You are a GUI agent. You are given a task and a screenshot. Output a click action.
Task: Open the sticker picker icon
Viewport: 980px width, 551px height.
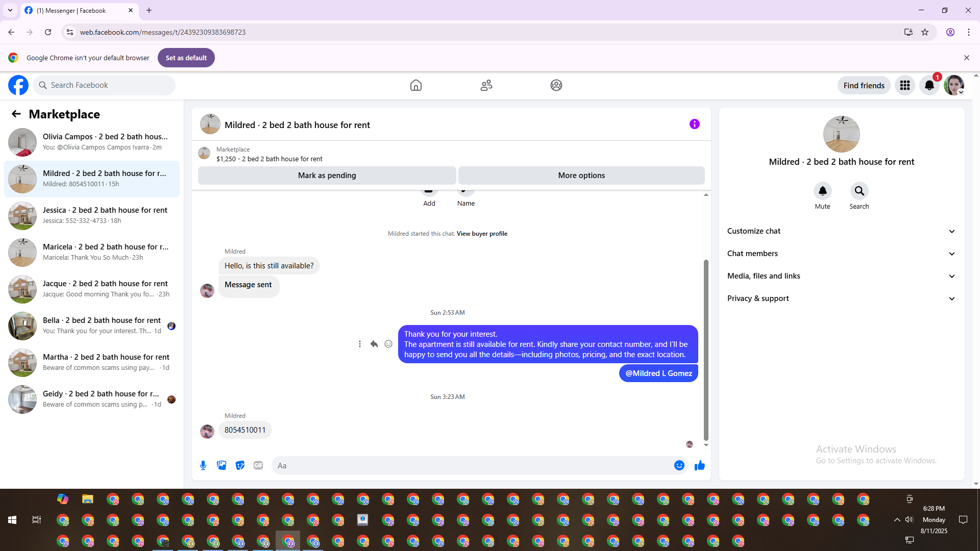coord(240,465)
